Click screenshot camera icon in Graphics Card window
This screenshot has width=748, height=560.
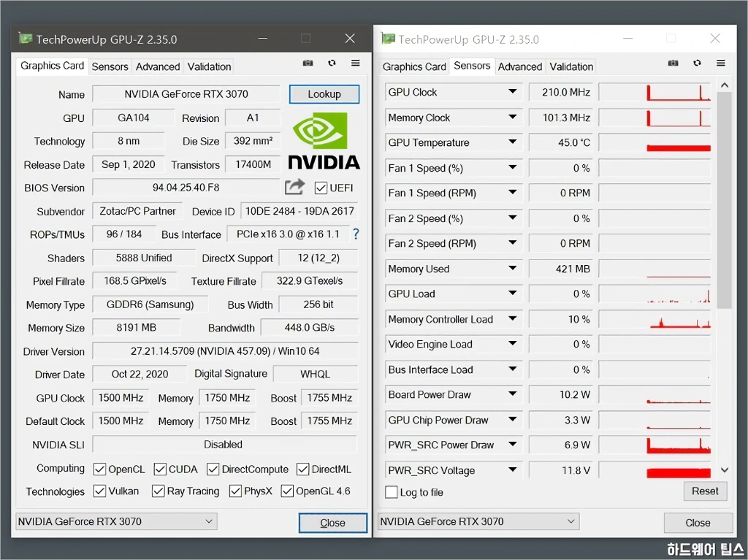[x=308, y=63]
